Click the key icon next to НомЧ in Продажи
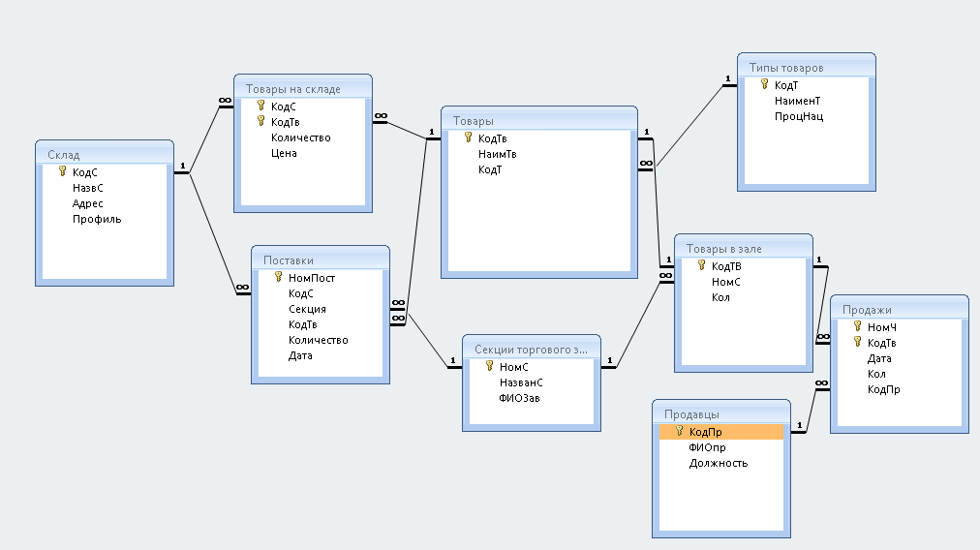The width and height of the screenshot is (980, 550). coord(858,326)
